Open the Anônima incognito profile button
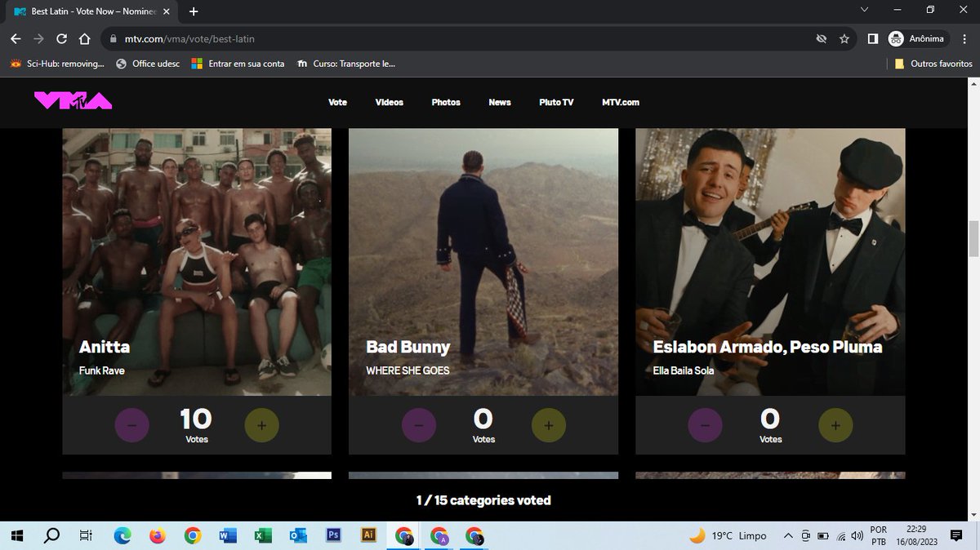Viewport: 980px width, 550px height. tap(918, 38)
